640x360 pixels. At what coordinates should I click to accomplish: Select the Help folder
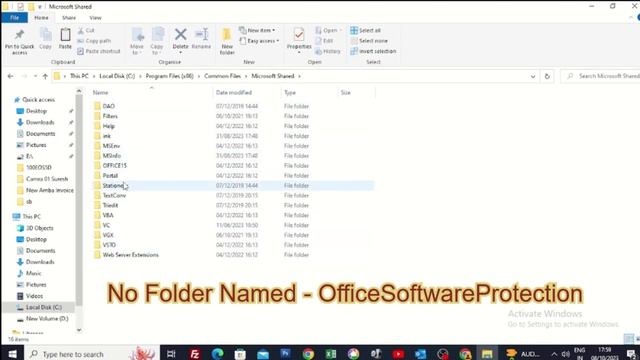tap(109, 126)
